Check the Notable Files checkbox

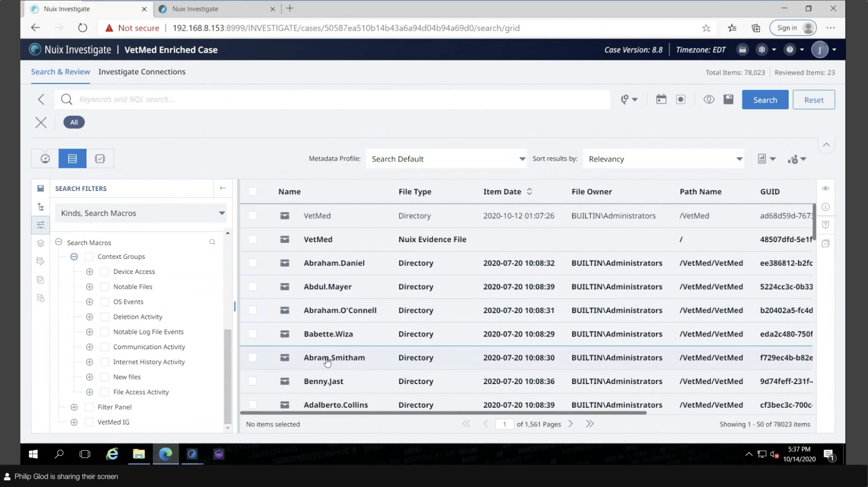pyautogui.click(x=105, y=287)
